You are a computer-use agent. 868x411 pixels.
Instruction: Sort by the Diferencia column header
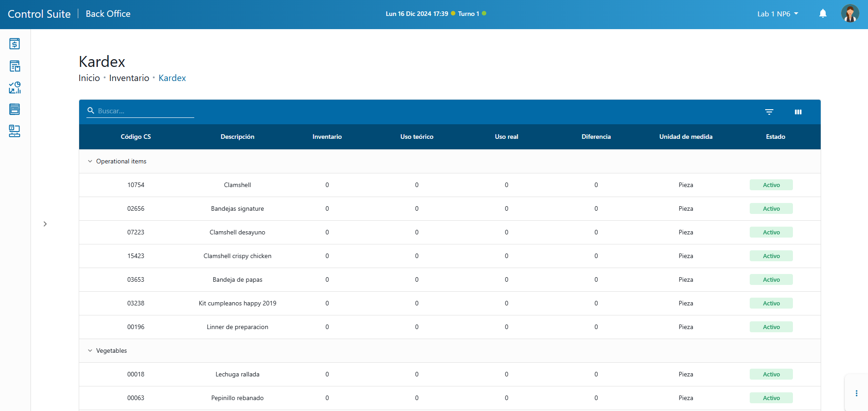click(x=596, y=137)
